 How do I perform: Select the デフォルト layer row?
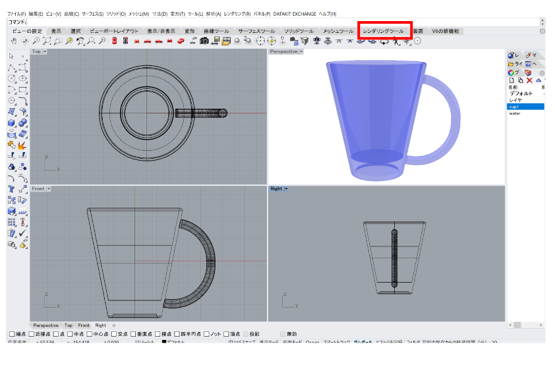pos(525,94)
